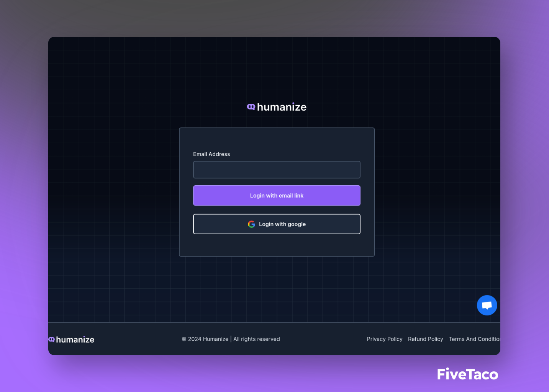The width and height of the screenshot is (549, 392).
Task: Click the 2024 Humanize copyright text
Action: [x=231, y=339]
